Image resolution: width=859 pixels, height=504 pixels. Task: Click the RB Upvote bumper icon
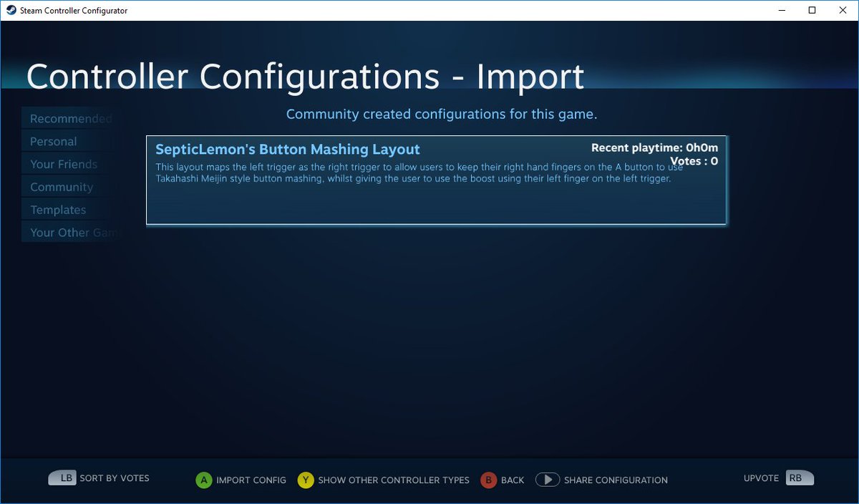click(x=800, y=478)
